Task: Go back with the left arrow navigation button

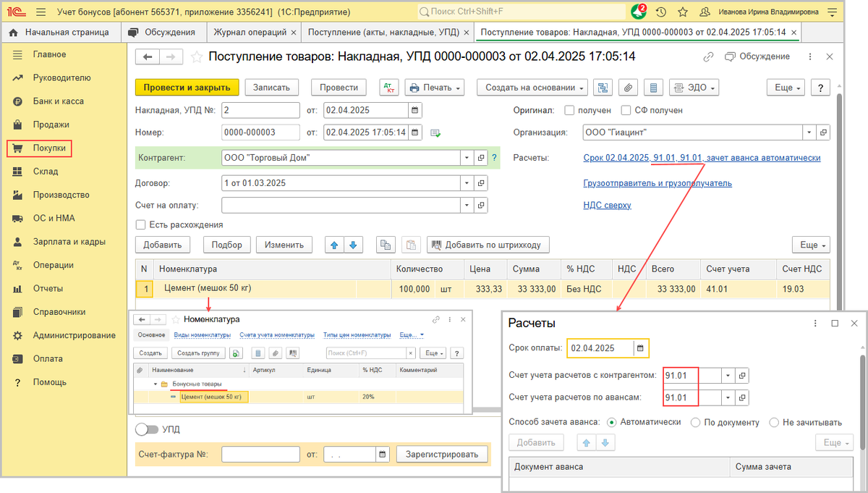Action: click(148, 57)
